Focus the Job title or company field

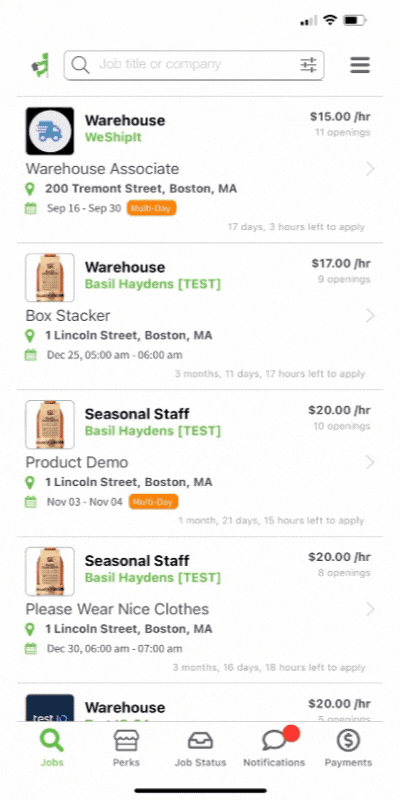[194, 65]
